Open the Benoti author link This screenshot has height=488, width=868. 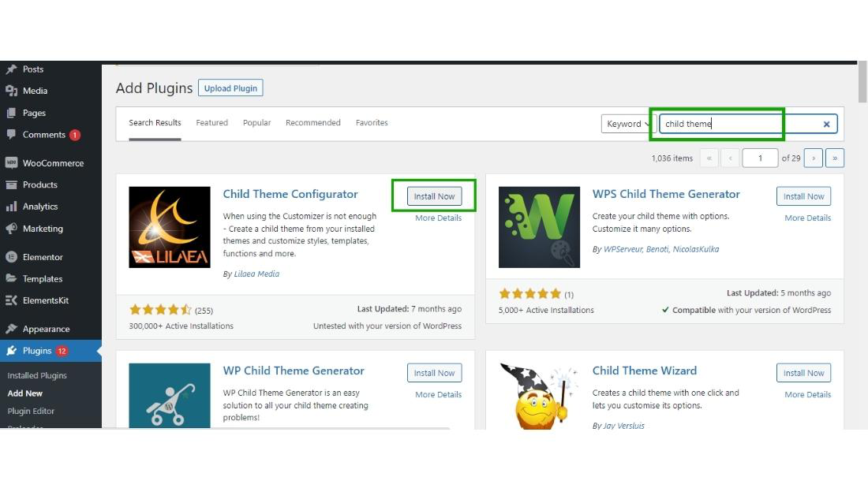pyautogui.click(x=657, y=250)
